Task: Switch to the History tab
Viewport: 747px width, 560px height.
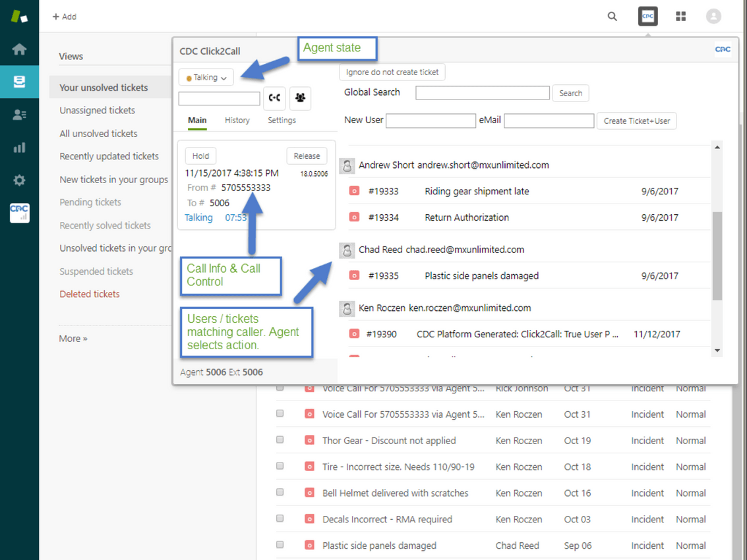Action: pyautogui.click(x=237, y=120)
